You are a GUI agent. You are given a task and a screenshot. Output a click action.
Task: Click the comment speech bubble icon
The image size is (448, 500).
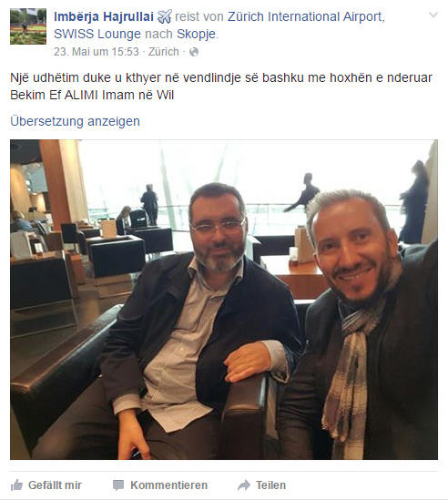[x=118, y=485]
